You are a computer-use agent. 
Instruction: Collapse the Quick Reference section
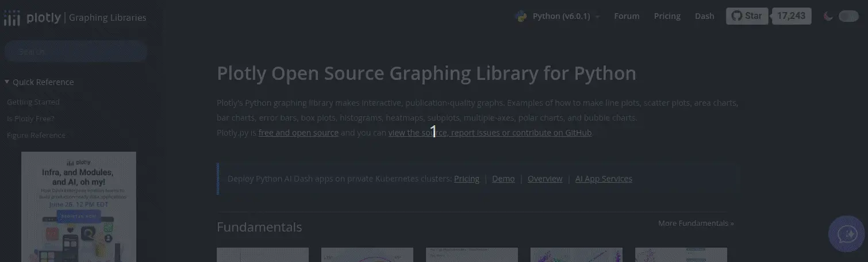[39, 82]
